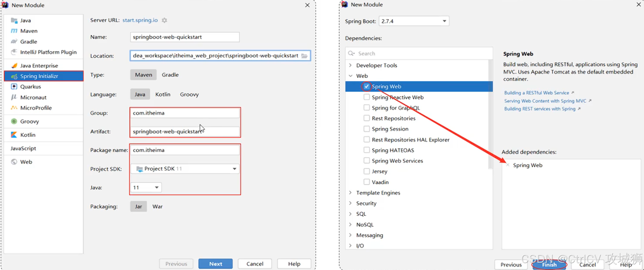Click the Next button
Image resolution: width=644 pixels, height=270 pixels.
pos(216,264)
